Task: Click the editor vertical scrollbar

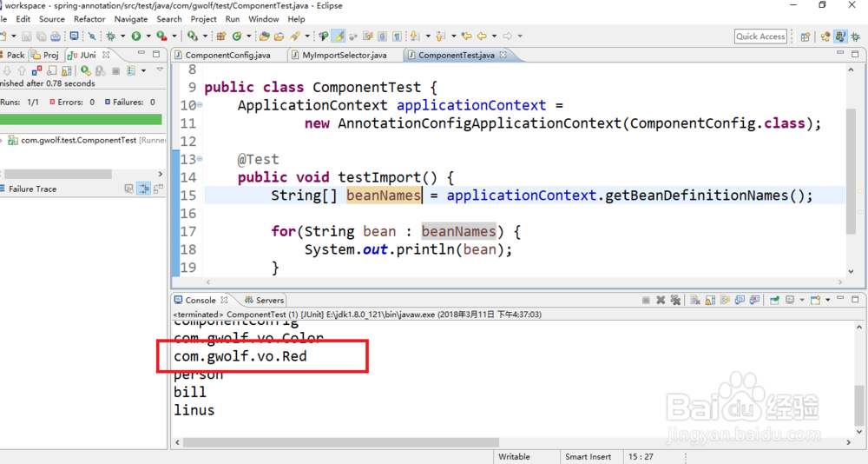Action: coord(851,171)
